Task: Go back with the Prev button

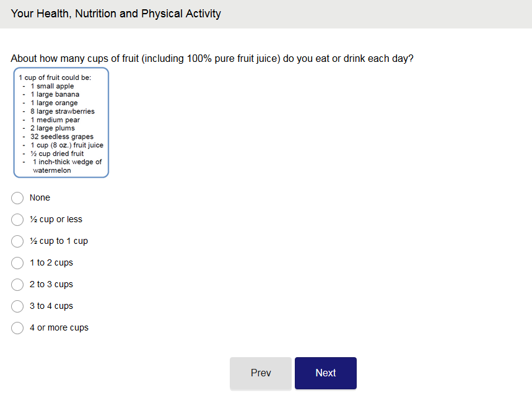Action: pos(261,373)
